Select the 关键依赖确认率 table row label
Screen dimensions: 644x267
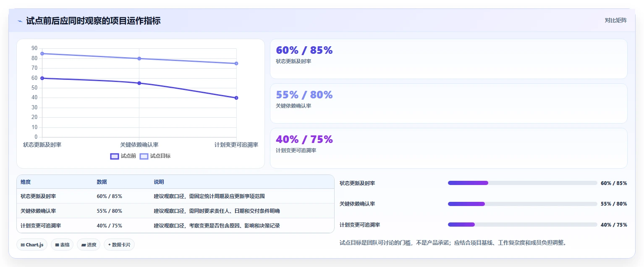pyautogui.click(x=38, y=211)
